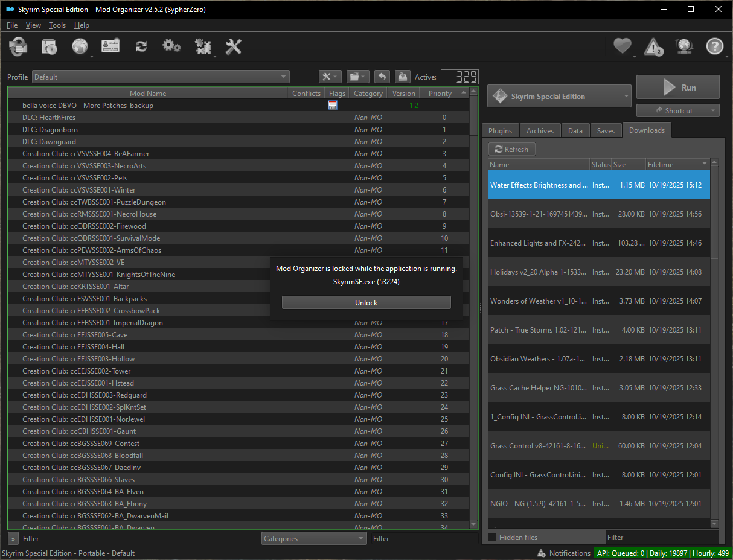Open the Shortcut dropdown button
This screenshot has width=733, height=560.
coord(678,110)
